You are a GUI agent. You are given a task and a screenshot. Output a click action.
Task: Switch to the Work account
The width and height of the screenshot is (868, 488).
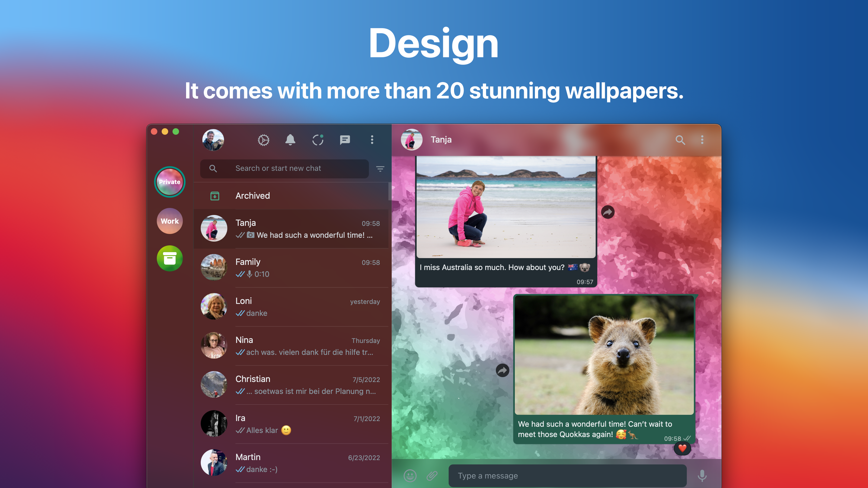(x=170, y=221)
